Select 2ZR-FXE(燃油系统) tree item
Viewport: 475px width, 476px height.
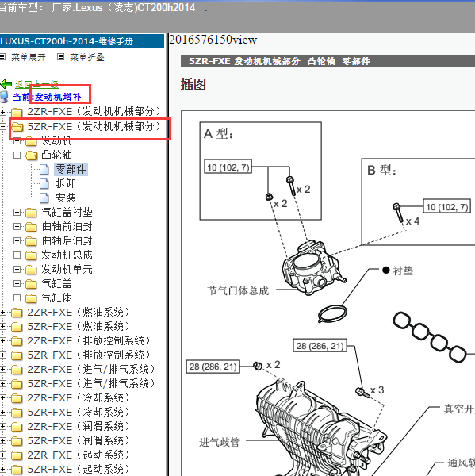pos(79,312)
